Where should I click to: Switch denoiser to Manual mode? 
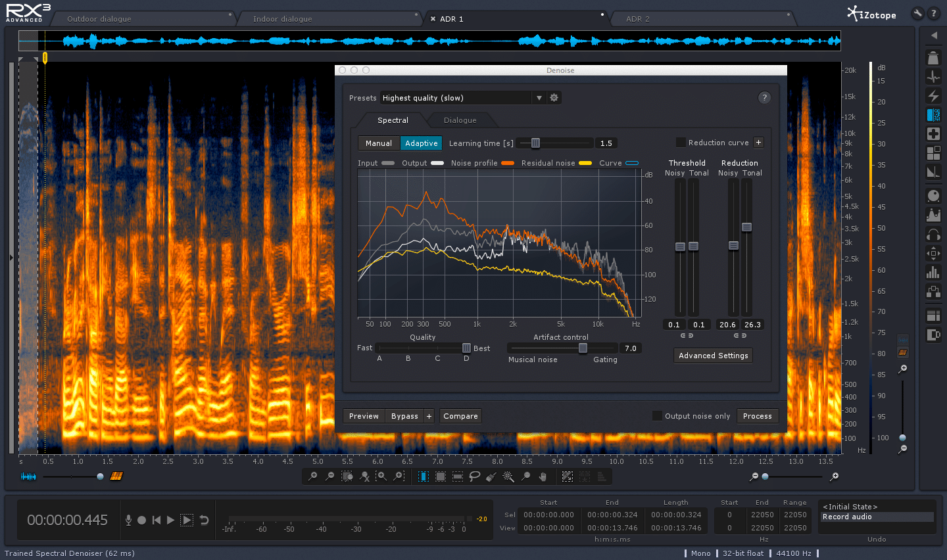(x=379, y=143)
